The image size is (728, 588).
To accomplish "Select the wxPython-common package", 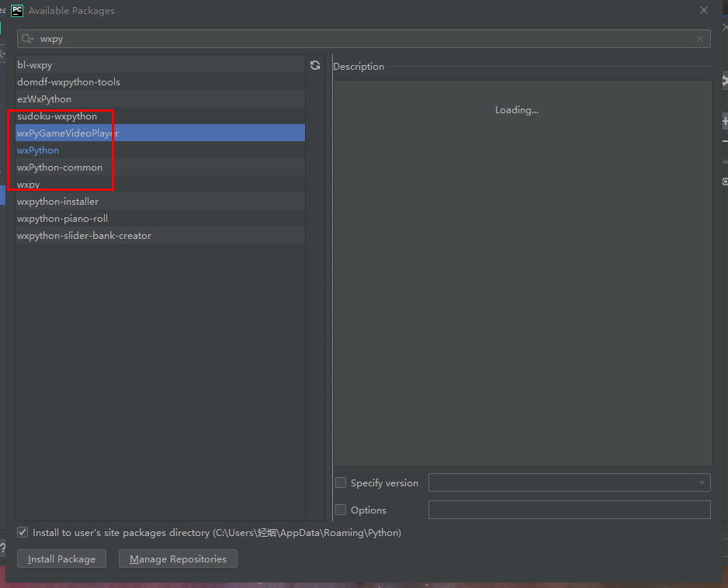I will click(60, 168).
